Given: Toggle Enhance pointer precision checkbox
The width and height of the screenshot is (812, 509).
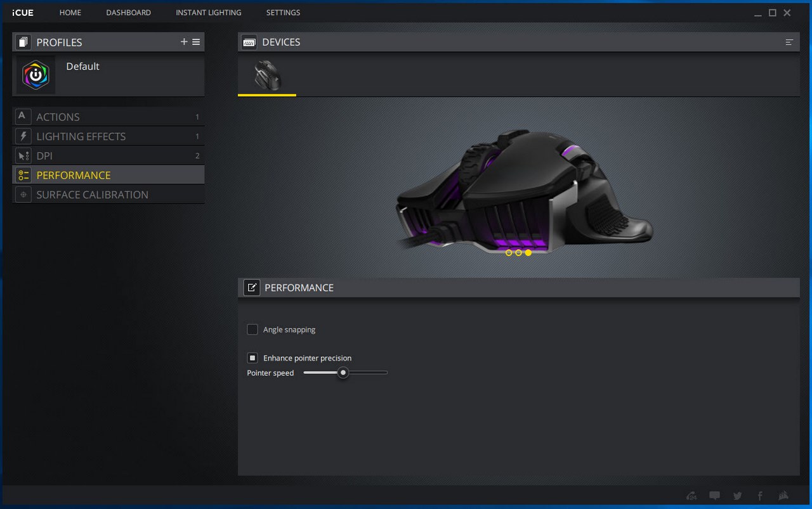Looking at the screenshot, I should (252, 358).
